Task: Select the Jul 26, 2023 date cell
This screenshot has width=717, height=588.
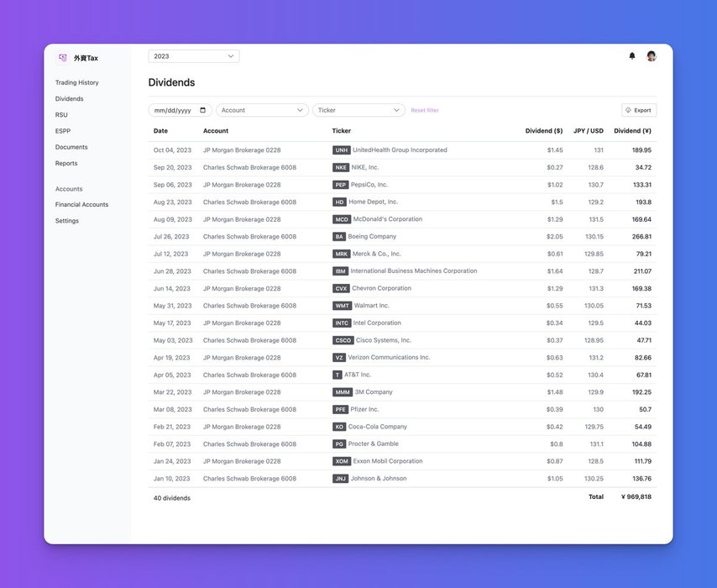Action: 171,237
